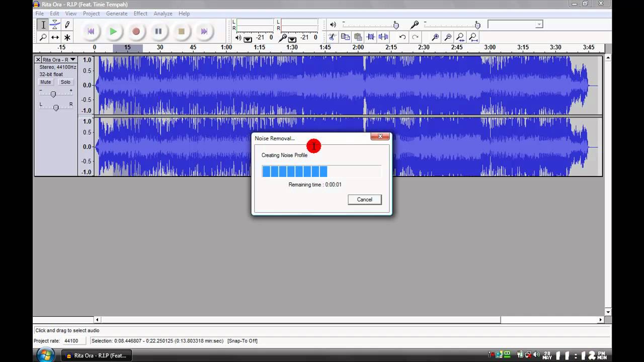This screenshot has width=644, height=362.
Task: Click the Snap-To Off status text
Action: [x=243, y=341]
